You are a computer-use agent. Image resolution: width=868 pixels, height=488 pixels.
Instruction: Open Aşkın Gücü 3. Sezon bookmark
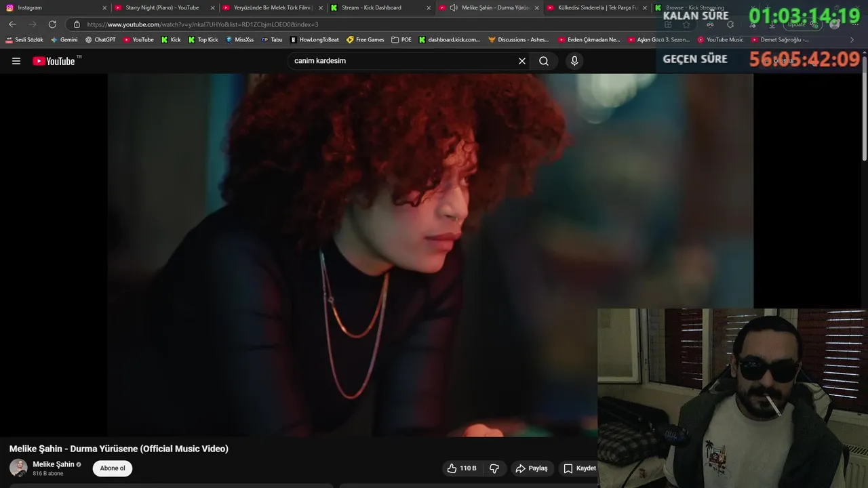[658, 40]
